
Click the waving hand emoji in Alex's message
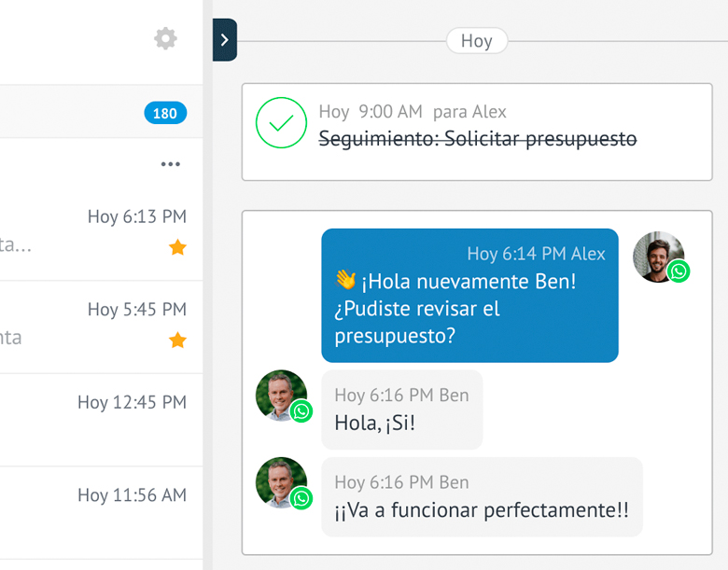coord(345,280)
